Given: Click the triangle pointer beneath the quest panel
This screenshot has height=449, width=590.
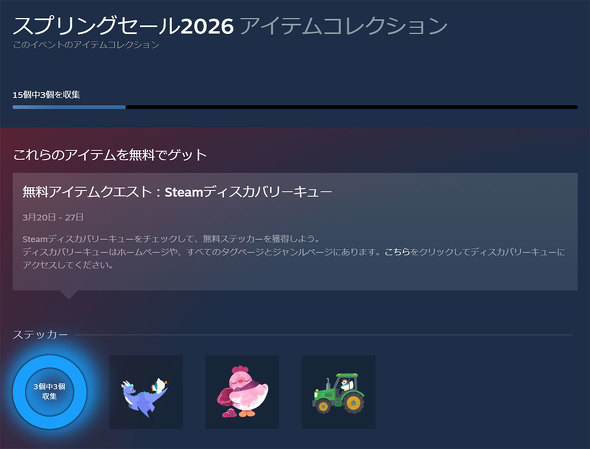Looking at the screenshot, I should (68, 294).
